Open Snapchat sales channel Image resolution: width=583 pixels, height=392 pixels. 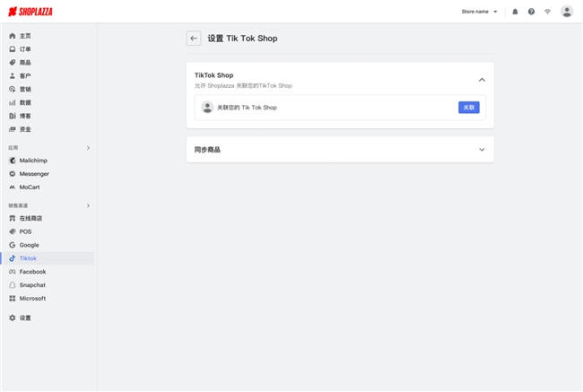(32, 285)
